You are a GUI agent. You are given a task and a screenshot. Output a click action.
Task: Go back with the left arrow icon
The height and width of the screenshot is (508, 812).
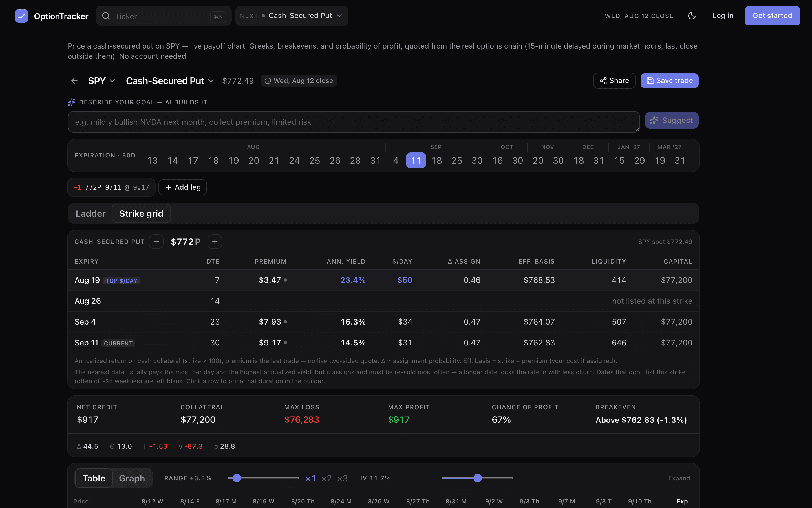[74, 81]
